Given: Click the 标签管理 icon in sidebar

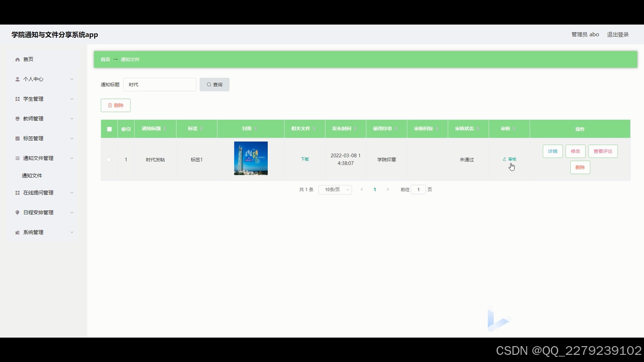Looking at the screenshot, I should 17,138.
